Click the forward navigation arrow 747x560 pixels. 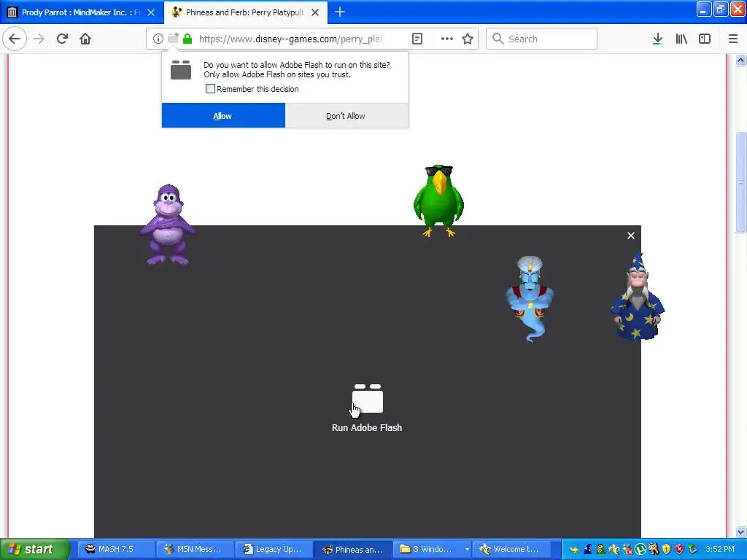click(x=39, y=39)
